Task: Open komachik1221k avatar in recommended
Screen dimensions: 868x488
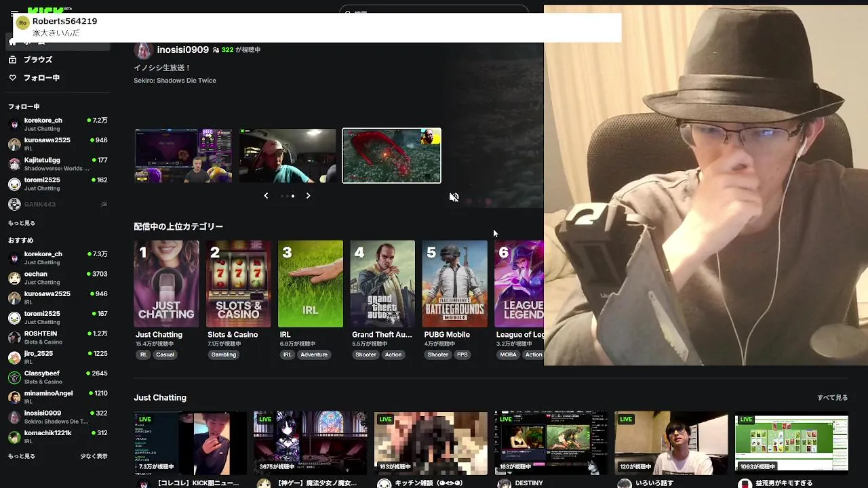Action: (14, 437)
